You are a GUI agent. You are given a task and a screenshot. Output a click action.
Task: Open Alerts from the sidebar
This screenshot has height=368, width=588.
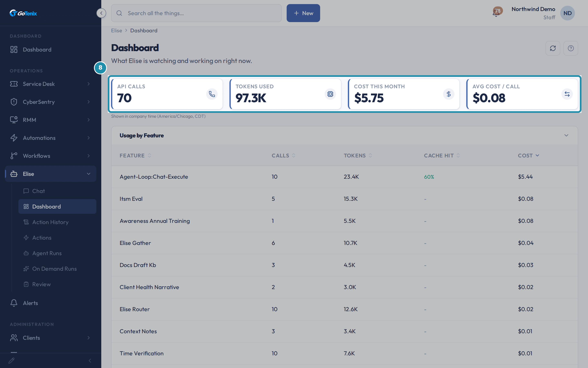(x=51, y=303)
